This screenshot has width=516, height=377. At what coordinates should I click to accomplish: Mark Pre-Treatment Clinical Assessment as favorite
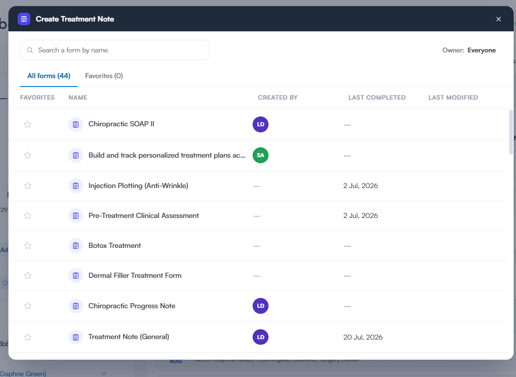pos(28,216)
